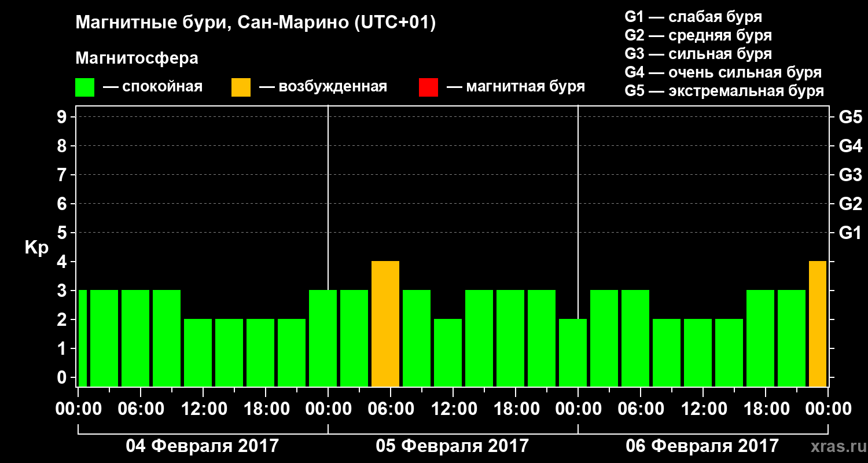Click legend line 'G1 — слабая буря'

click(x=693, y=17)
